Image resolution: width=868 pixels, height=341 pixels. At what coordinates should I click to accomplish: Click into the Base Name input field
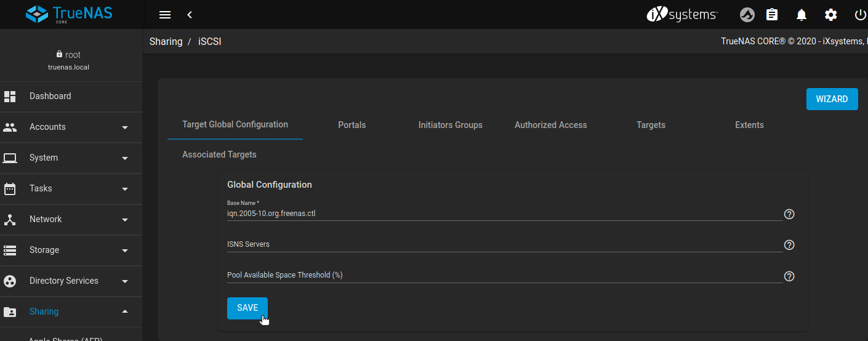tap(504, 214)
